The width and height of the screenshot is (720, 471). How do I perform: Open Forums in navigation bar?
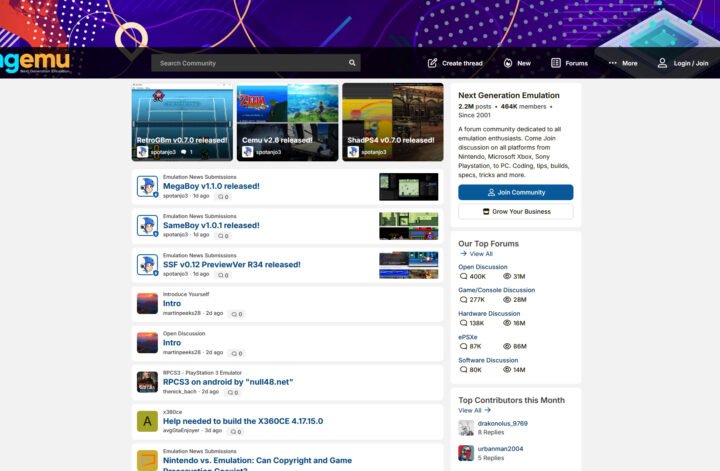coord(569,63)
